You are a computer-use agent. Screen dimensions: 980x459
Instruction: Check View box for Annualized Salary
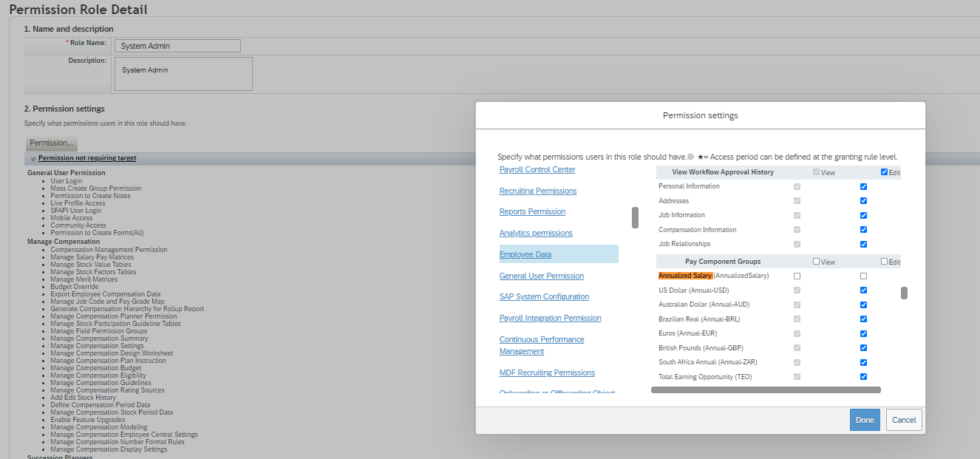coord(797,276)
